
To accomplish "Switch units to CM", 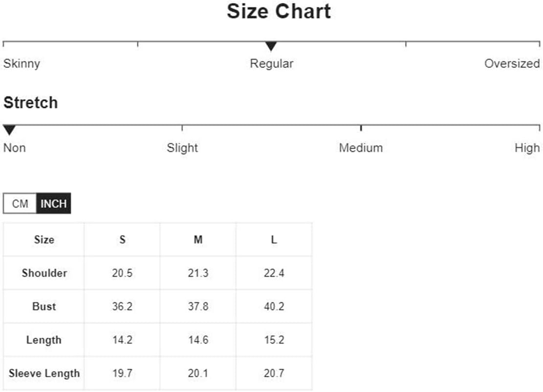I will point(20,203).
